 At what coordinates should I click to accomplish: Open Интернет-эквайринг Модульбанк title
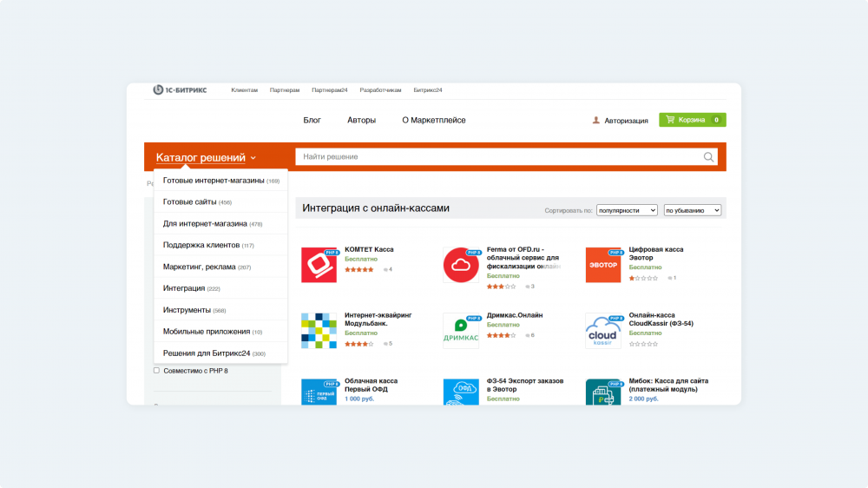pos(378,319)
